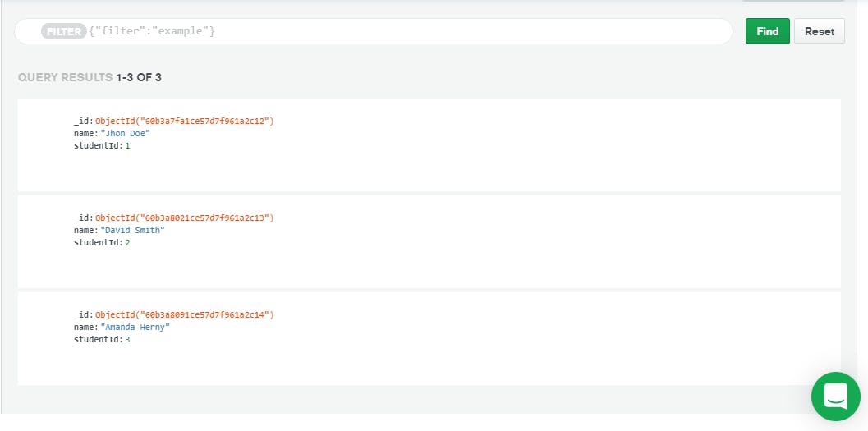868x431 pixels.
Task: Select studentId value 3 in third document
Action: pyautogui.click(x=127, y=340)
